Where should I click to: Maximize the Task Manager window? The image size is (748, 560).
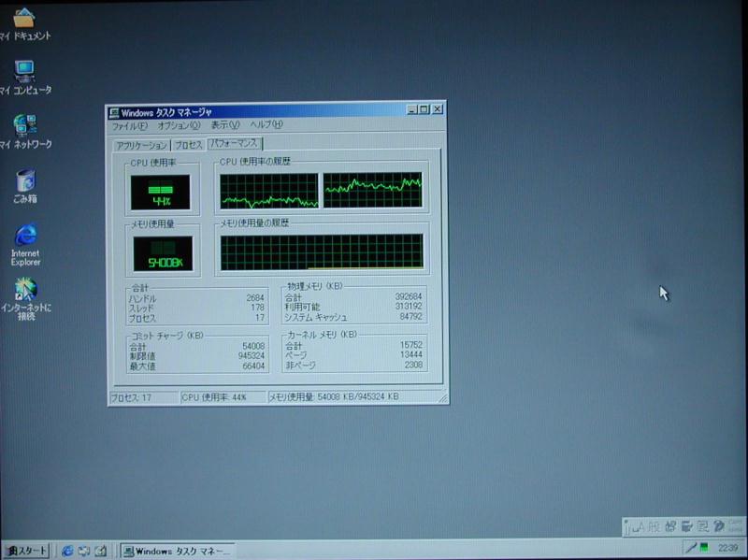424,109
